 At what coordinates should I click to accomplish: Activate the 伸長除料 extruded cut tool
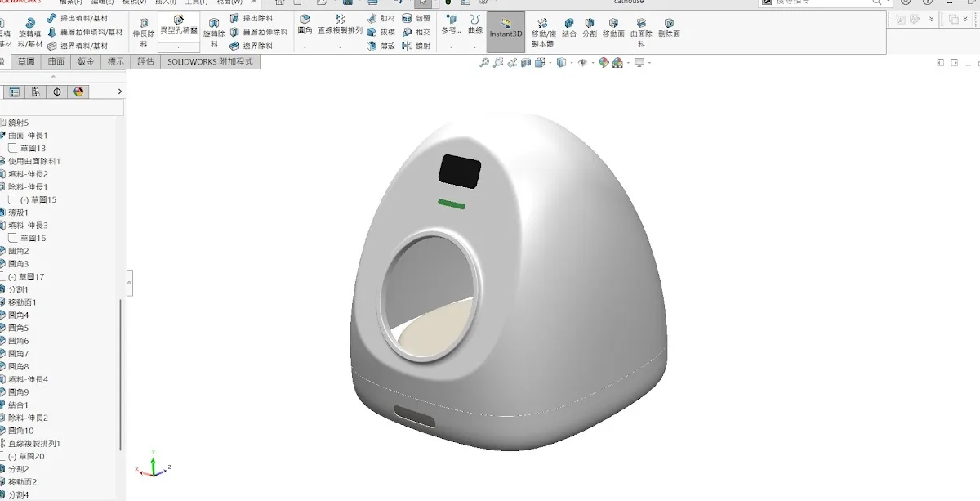[x=144, y=34]
